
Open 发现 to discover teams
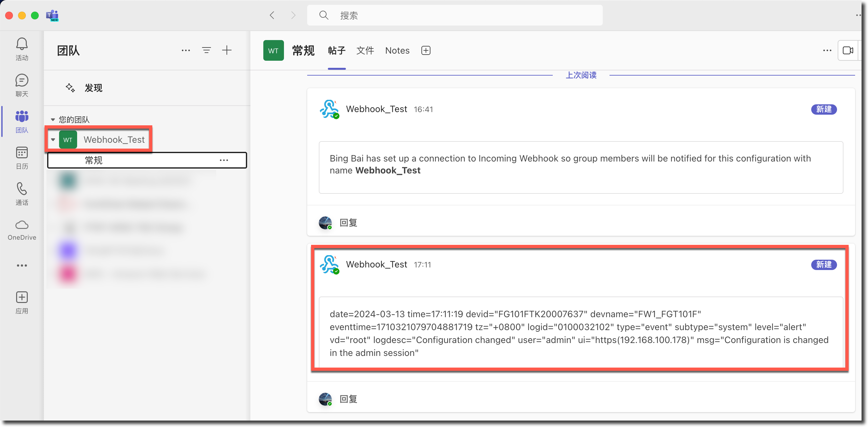93,88
